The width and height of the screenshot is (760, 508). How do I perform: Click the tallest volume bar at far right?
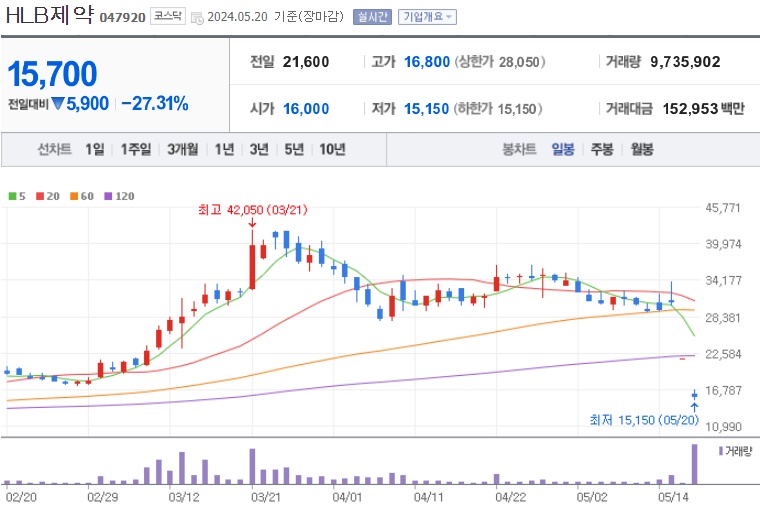(x=694, y=464)
